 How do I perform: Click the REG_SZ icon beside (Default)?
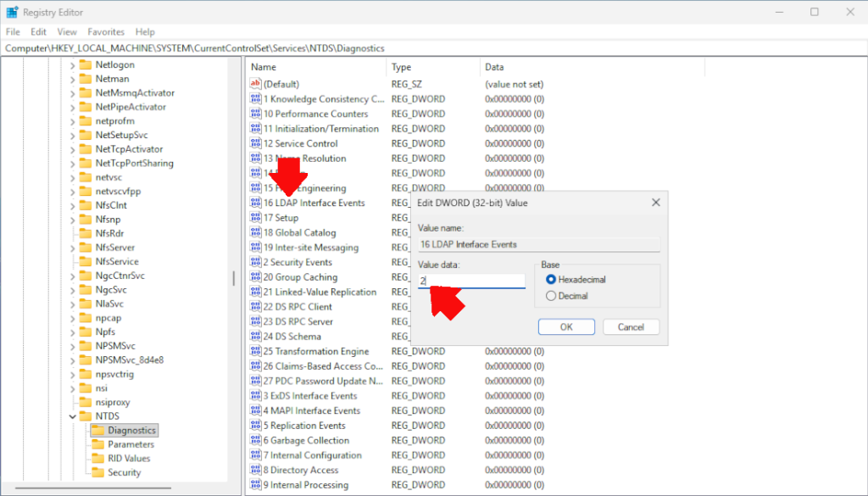coord(254,84)
